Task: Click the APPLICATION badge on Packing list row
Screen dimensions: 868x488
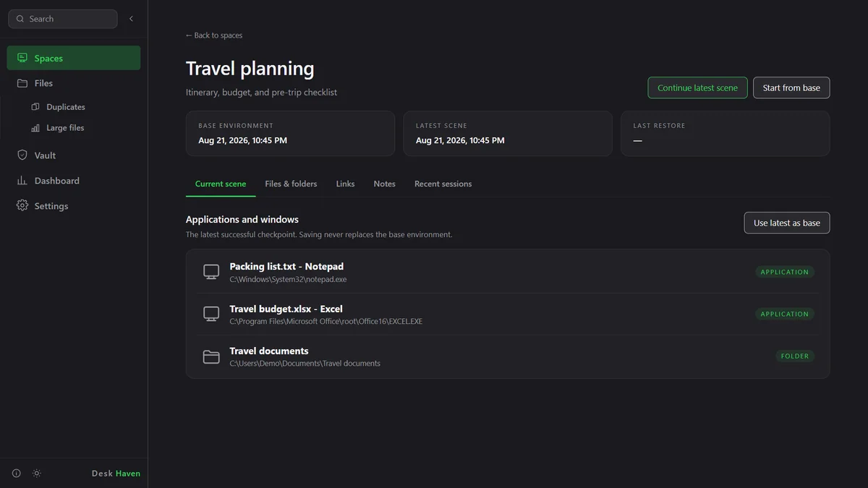Action: click(785, 272)
